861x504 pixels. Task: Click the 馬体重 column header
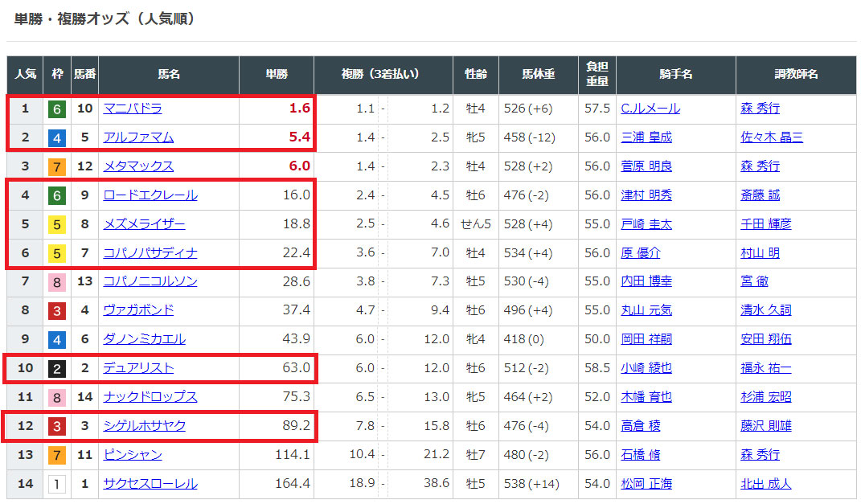click(538, 75)
